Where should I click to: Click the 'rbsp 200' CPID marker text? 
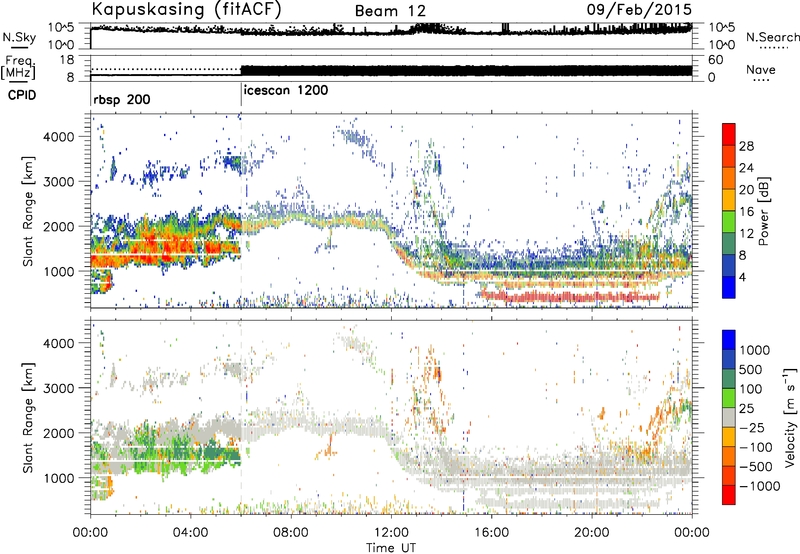pos(121,99)
